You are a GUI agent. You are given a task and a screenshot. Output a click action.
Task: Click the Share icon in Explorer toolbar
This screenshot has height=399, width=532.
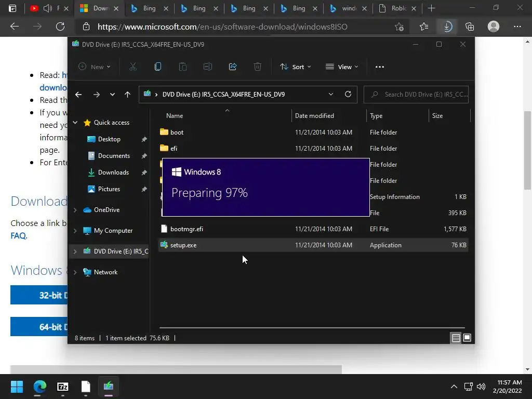click(233, 67)
